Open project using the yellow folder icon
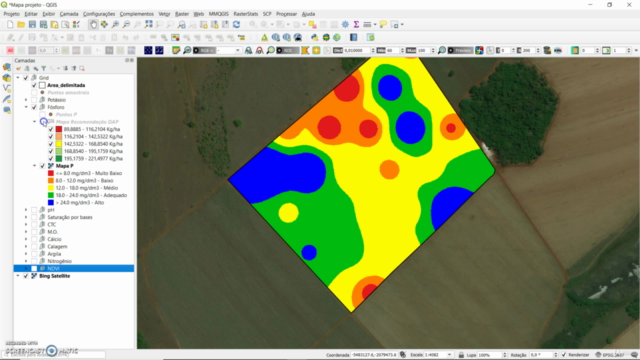Viewport: 640px width, 360px height. point(21,25)
